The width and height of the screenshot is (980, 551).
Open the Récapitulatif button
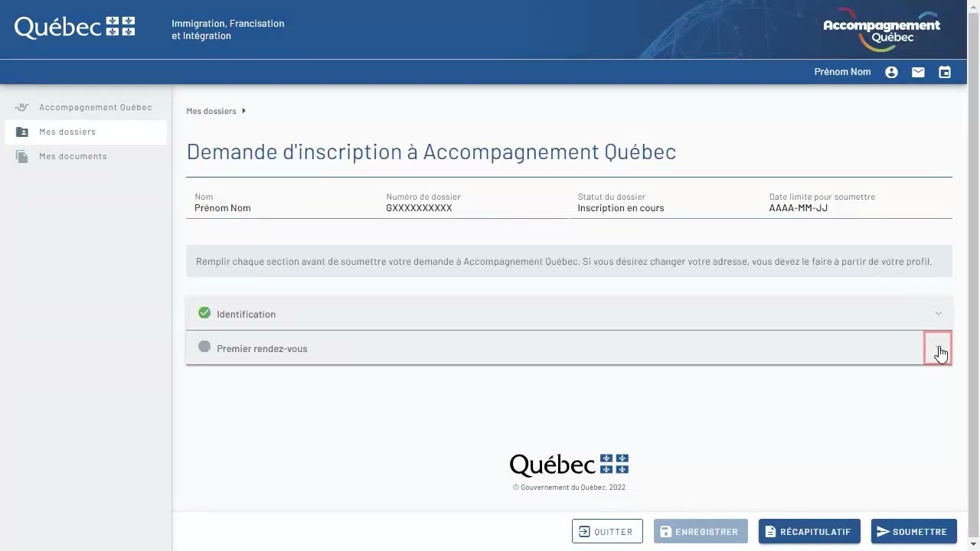click(809, 531)
